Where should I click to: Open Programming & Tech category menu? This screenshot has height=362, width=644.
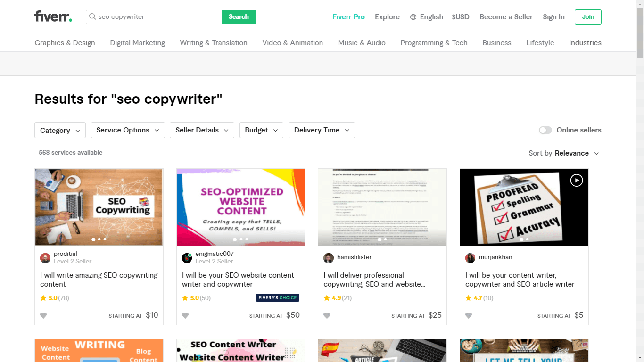(x=434, y=43)
